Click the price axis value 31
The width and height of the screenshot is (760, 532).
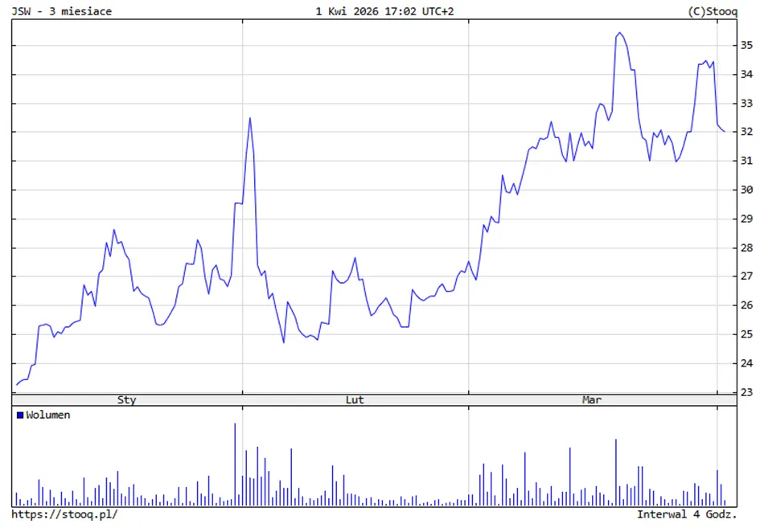pos(746,161)
